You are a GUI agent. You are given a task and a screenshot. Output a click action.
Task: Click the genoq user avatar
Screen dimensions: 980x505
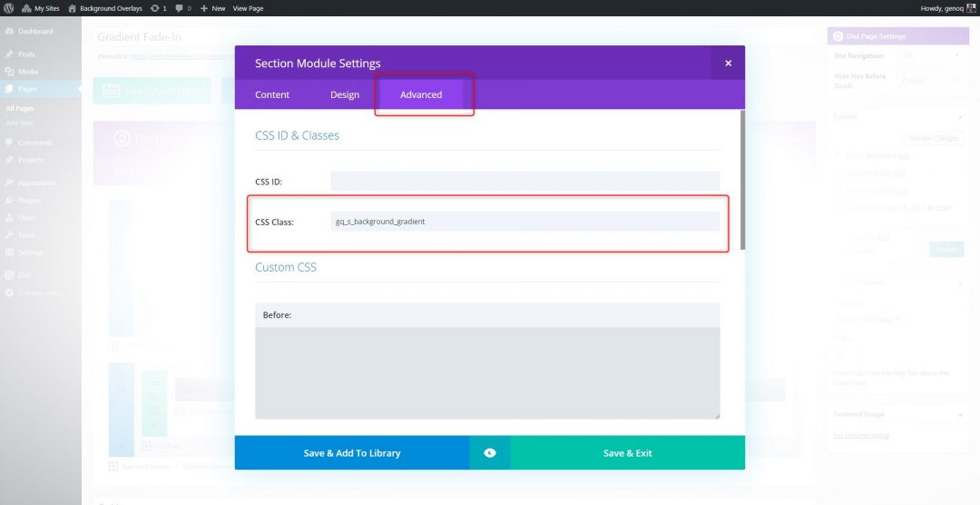tap(970, 8)
